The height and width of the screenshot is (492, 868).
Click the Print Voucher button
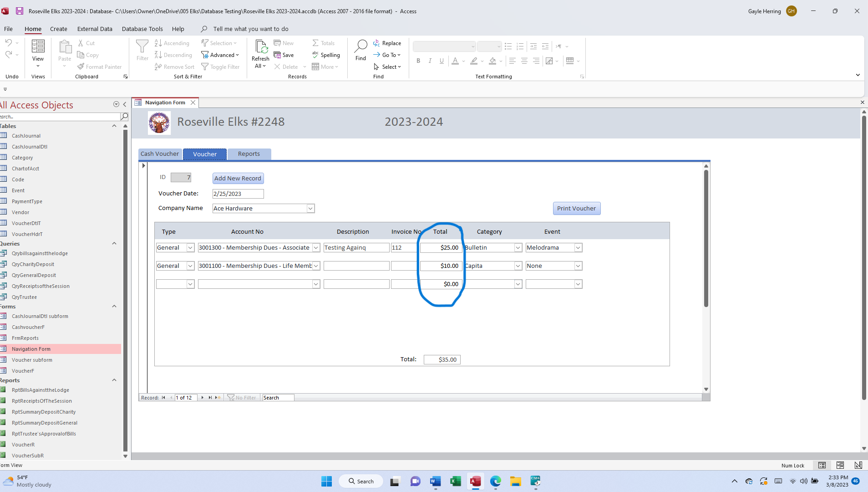click(576, 208)
